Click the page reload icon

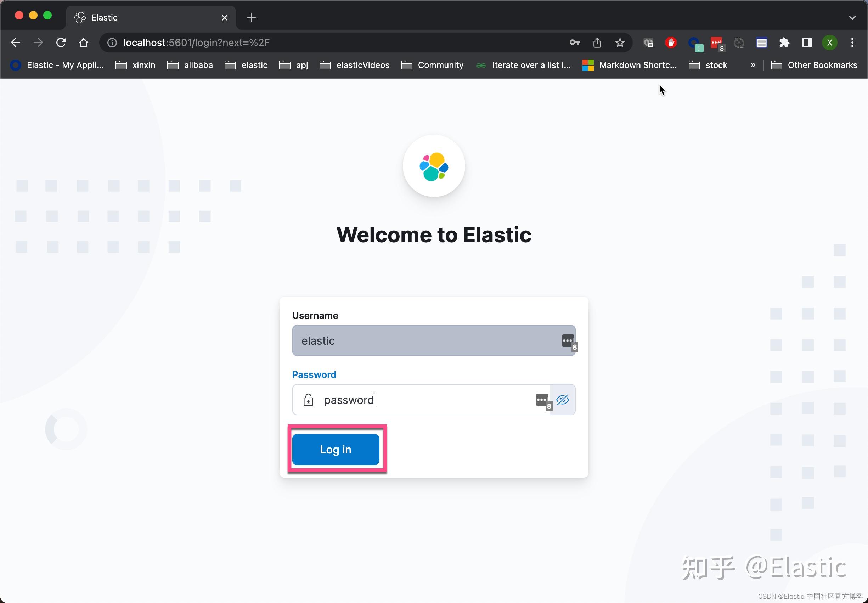[x=61, y=42]
